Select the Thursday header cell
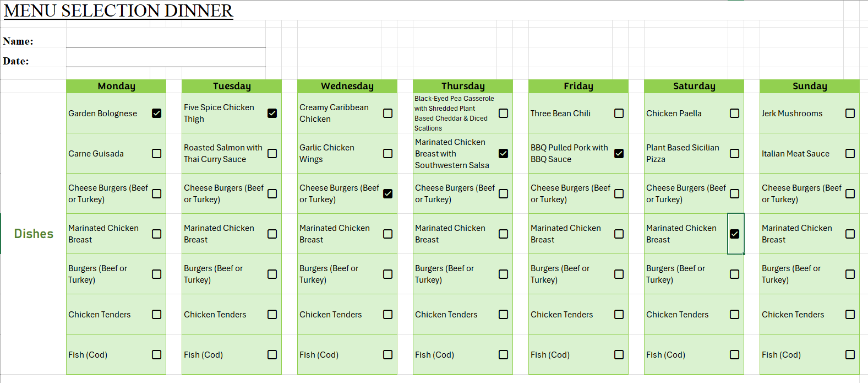Screen dimensions: 868x383 463,86
